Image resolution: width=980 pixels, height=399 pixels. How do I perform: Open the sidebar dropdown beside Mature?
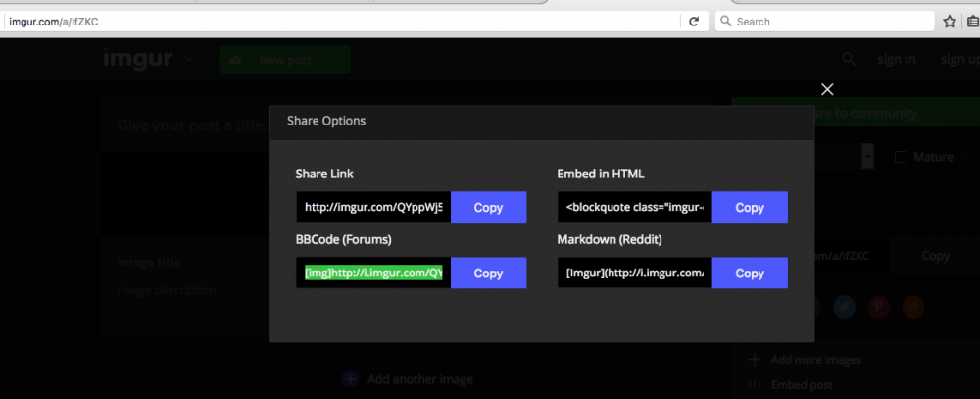867,156
